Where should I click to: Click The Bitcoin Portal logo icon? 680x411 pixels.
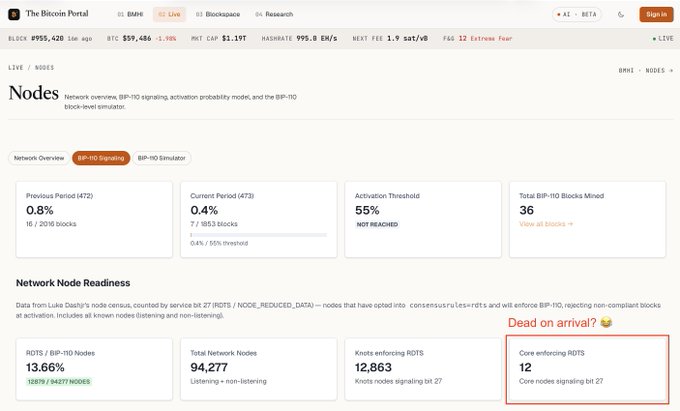14,14
